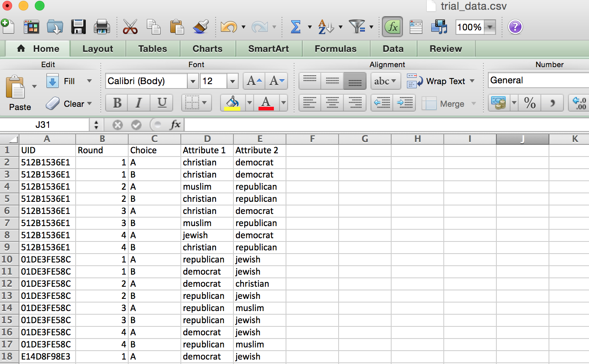Apply currency format with the coins icon
The height and width of the screenshot is (364, 589).
pyautogui.click(x=499, y=103)
